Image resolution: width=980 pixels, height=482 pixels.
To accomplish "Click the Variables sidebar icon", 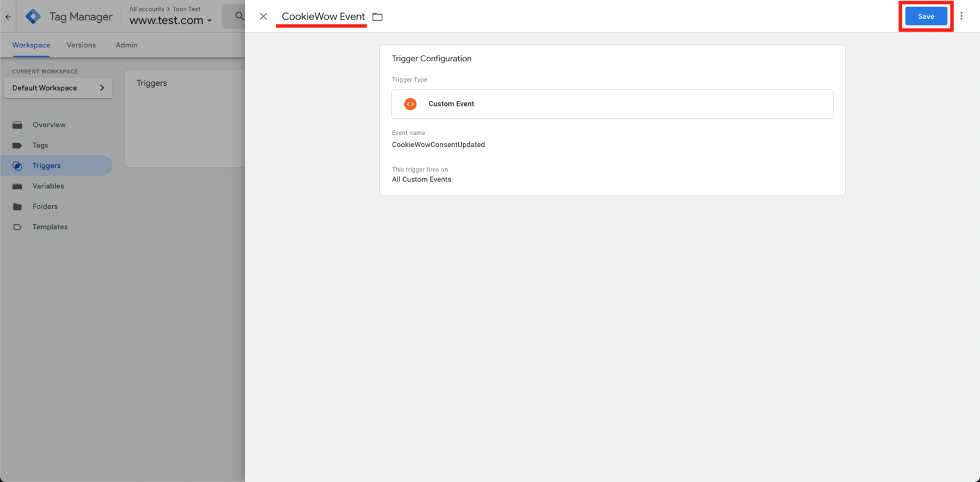I will click(x=18, y=186).
